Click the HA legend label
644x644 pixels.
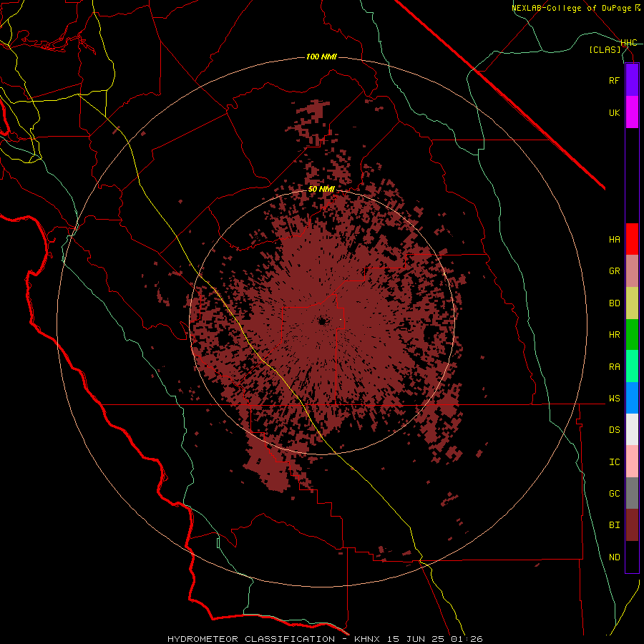click(x=614, y=239)
